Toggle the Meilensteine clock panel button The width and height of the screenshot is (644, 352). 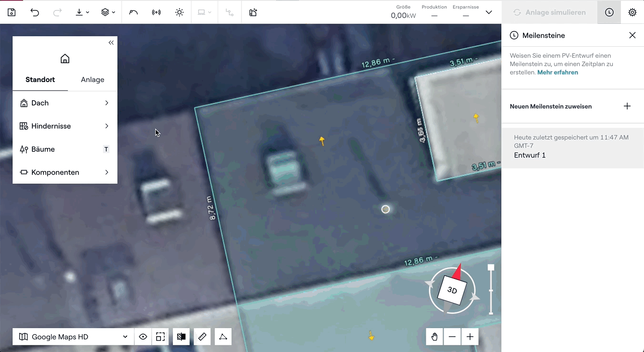click(609, 12)
